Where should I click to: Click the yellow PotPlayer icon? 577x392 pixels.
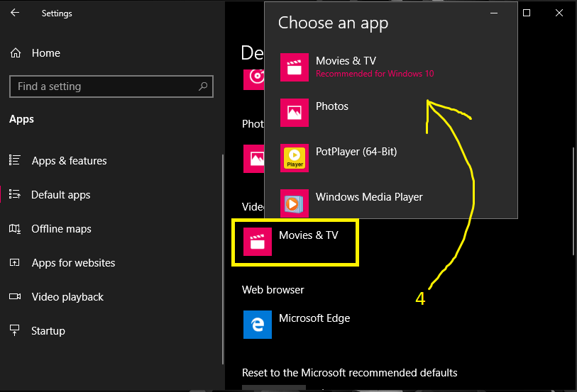pos(295,158)
